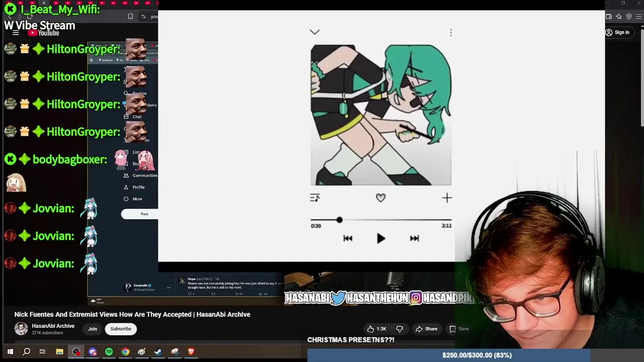Open Spotify from taskbar
The height and width of the screenshot is (362, 644).
click(x=109, y=352)
